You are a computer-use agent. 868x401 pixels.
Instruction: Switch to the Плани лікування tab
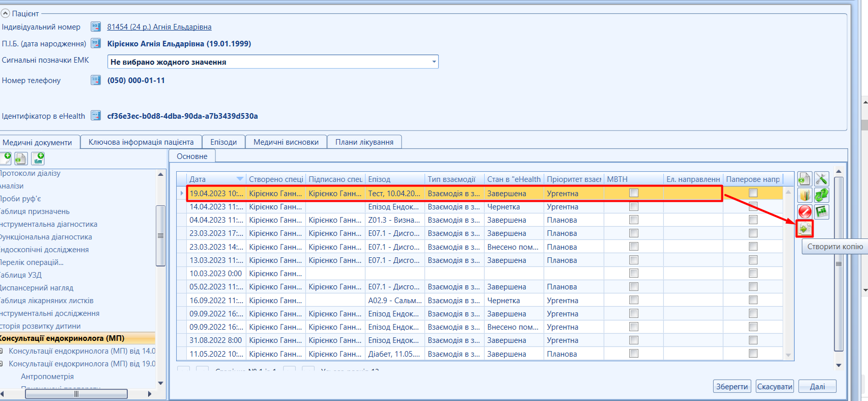(365, 142)
